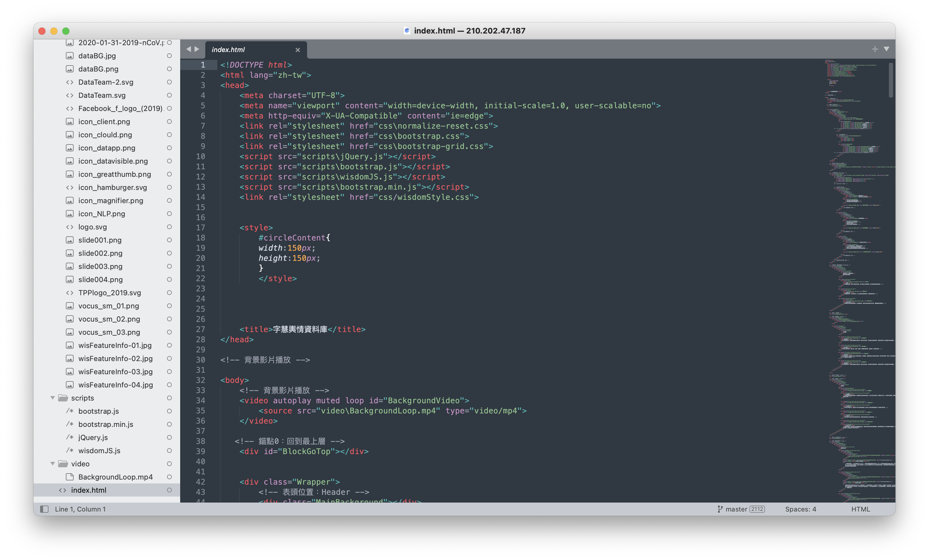Toggle the sidebar using status bar icon
Image resolution: width=929 pixels, height=560 pixels.
tap(45, 509)
